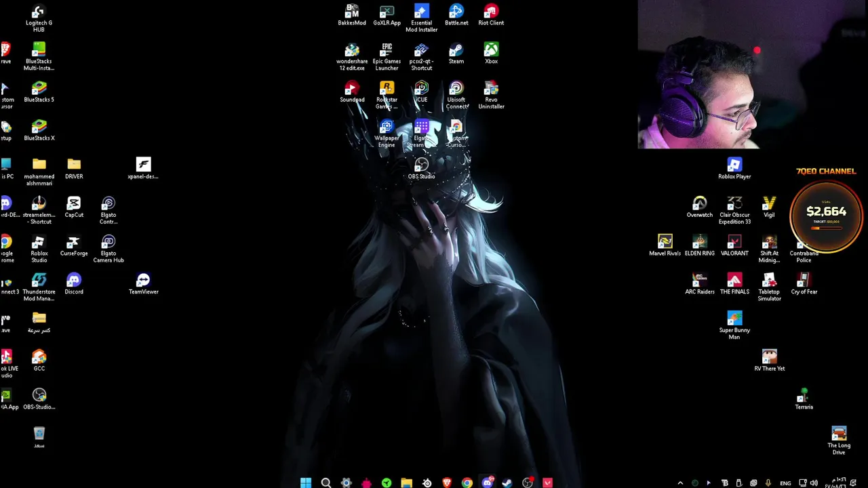
Task: Launch ARC Raiders desktop icon
Action: (699, 285)
